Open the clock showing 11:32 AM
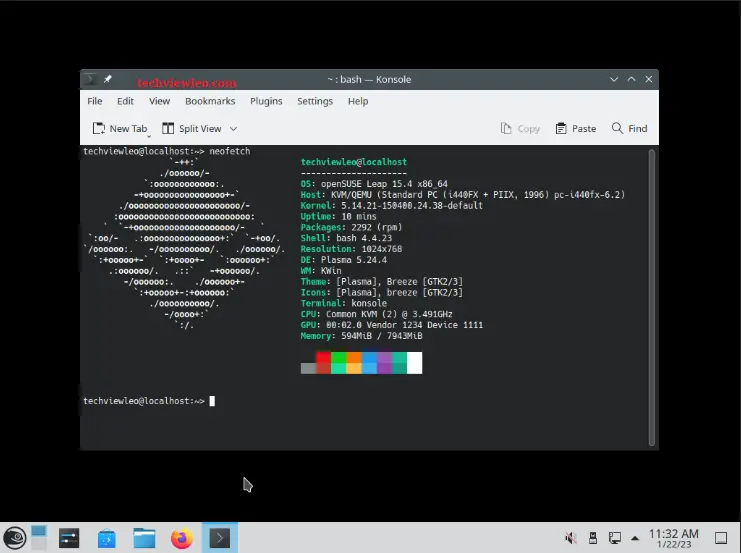The height and width of the screenshot is (553, 741). coord(673,538)
